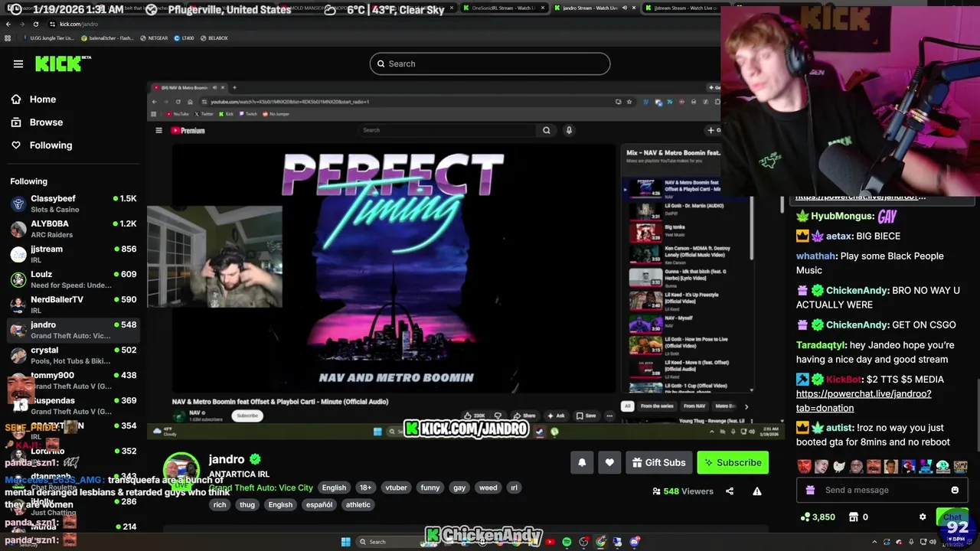Click the Send a message chat field
Screen dimensions: 980x551
[883, 490]
